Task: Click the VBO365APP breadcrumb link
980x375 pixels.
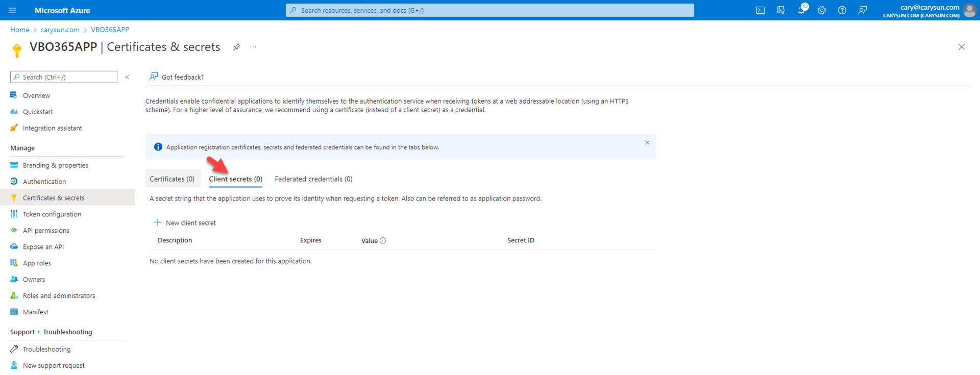Action: click(x=110, y=30)
